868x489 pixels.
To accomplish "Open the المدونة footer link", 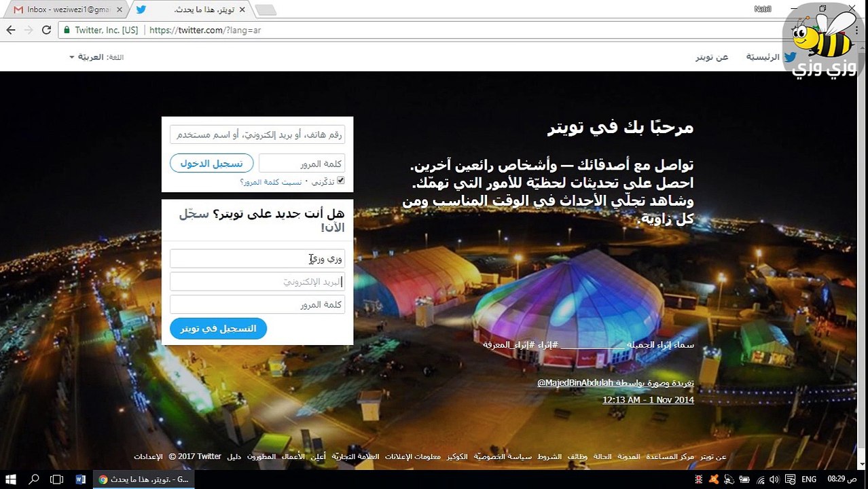I will click(x=629, y=456).
